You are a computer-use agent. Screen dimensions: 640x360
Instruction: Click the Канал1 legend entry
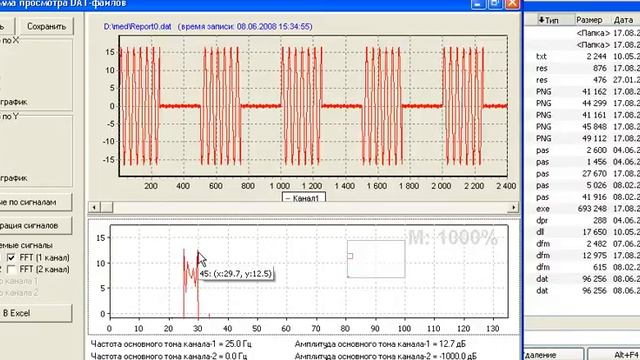click(x=304, y=198)
